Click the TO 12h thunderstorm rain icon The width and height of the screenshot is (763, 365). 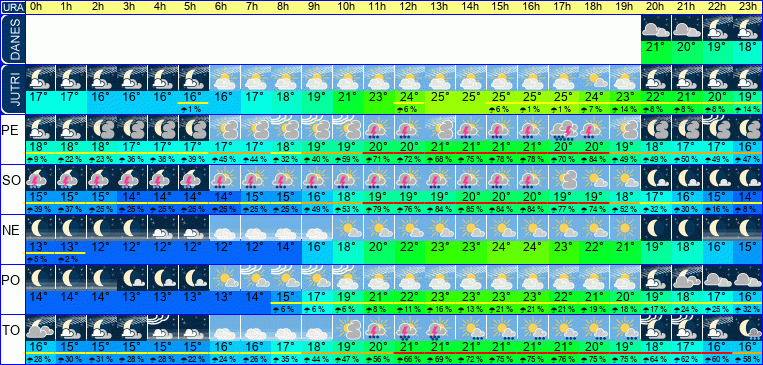(409, 328)
